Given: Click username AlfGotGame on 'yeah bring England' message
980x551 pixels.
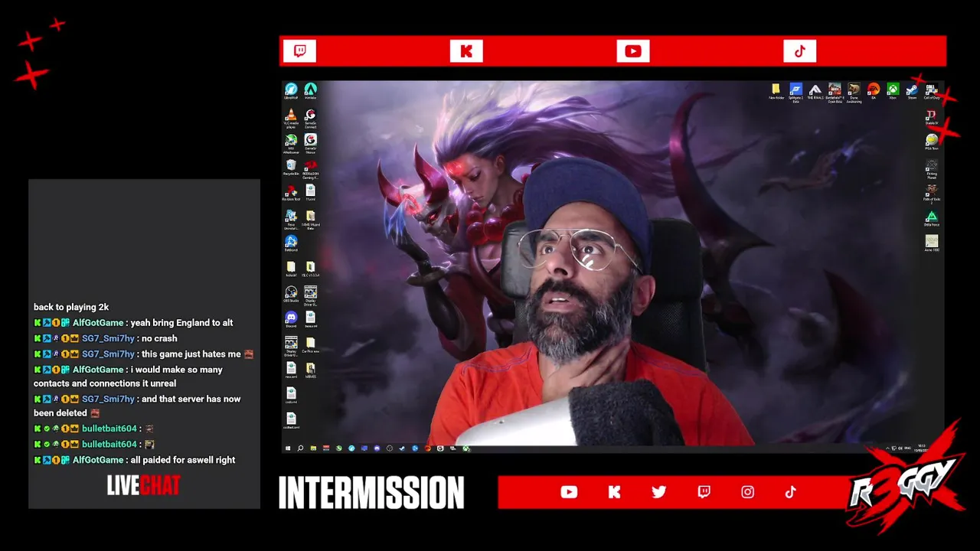Looking at the screenshot, I should click(x=98, y=323).
